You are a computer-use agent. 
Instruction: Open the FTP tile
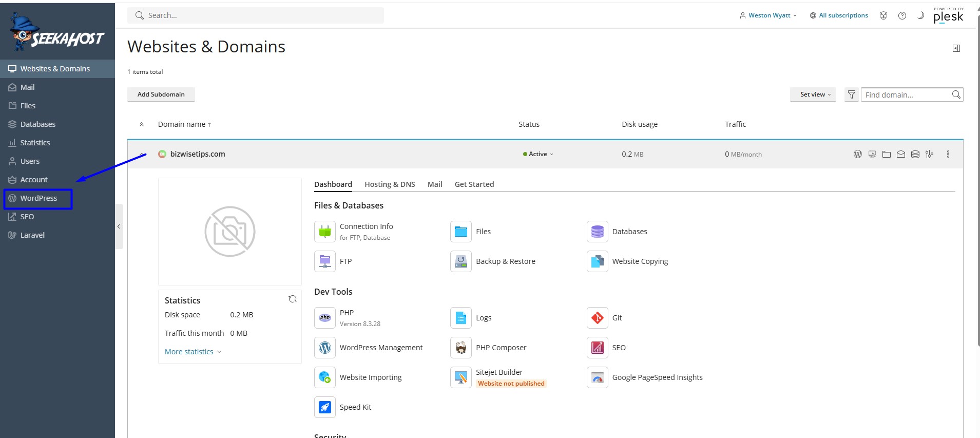point(333,261)
